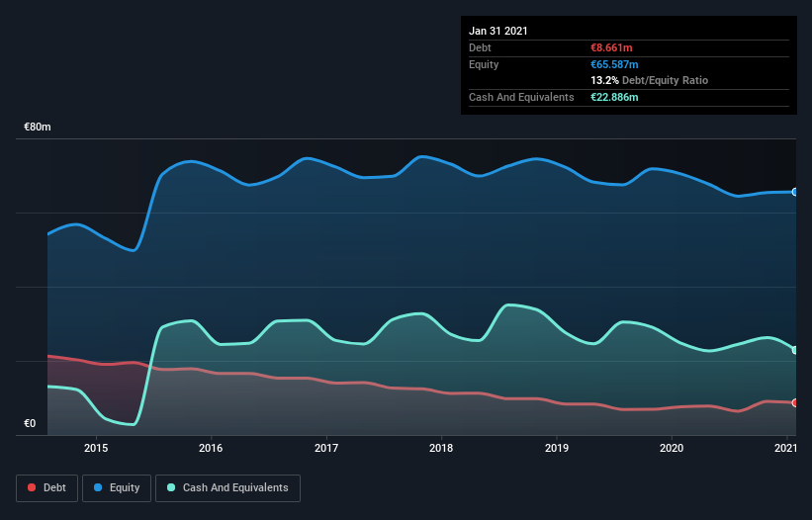Screen dimensions: 812x520
Task: Click Cash And Equivalents label in tooltip
Action: 521,97
